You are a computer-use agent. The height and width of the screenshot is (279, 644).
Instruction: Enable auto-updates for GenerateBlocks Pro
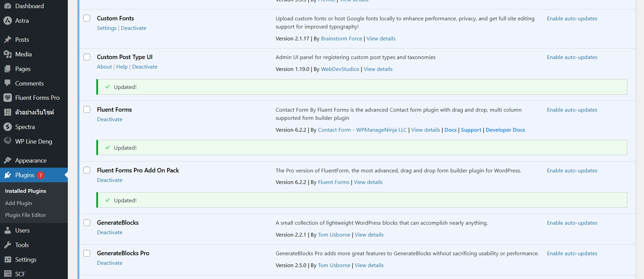572,253
